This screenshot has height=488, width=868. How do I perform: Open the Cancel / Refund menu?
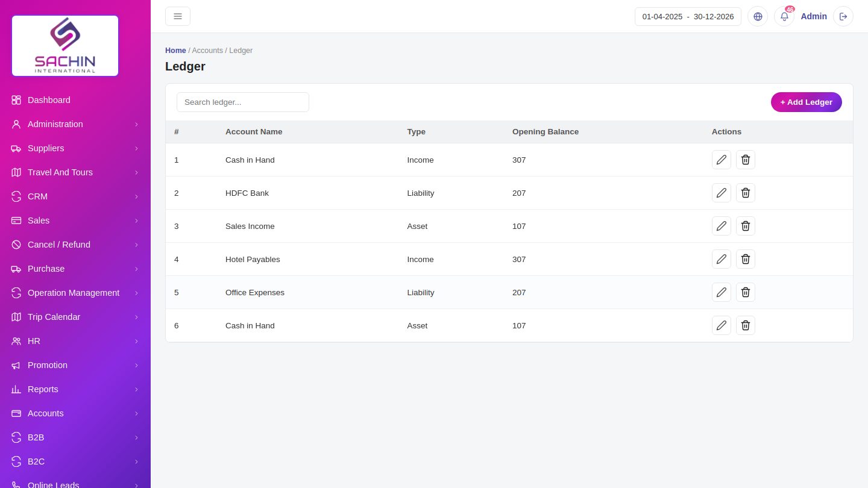(x=75, y=245)
